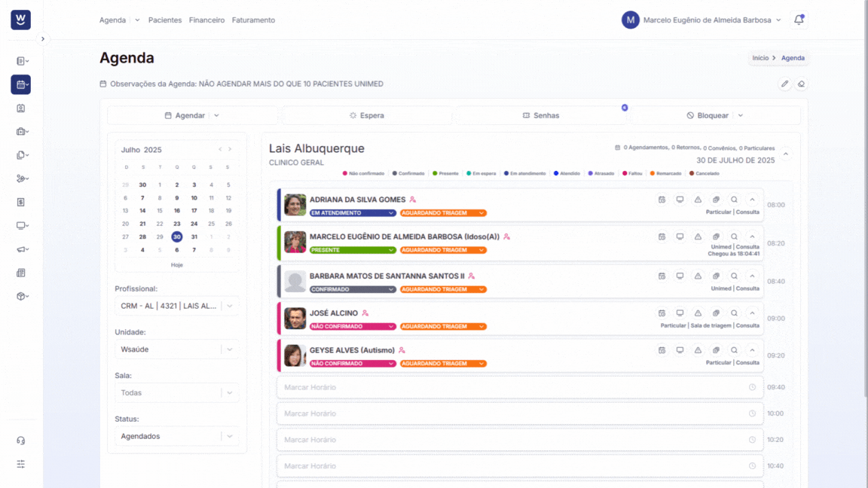The image size is (868, 488).
Task: Click monitor icon on Geyse Alves appointment
Action: coord(680,350)
